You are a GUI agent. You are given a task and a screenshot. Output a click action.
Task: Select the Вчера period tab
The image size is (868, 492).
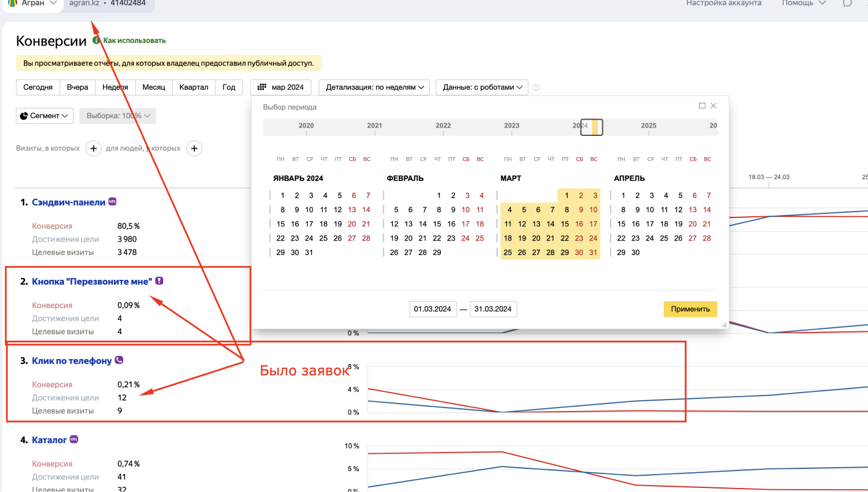click(x=78, y=87)
